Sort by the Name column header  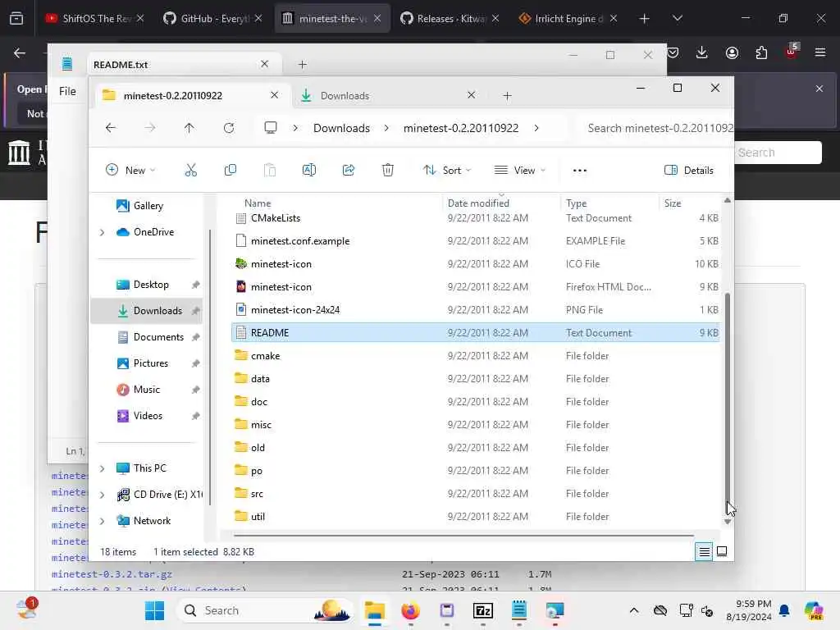[x=257, y=203]
